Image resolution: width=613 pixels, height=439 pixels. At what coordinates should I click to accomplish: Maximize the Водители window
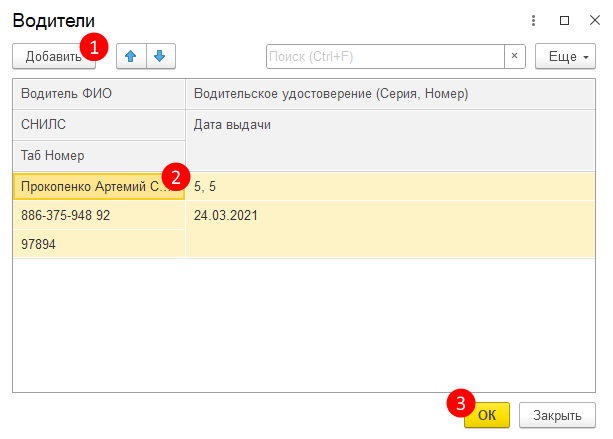[564, 20]
